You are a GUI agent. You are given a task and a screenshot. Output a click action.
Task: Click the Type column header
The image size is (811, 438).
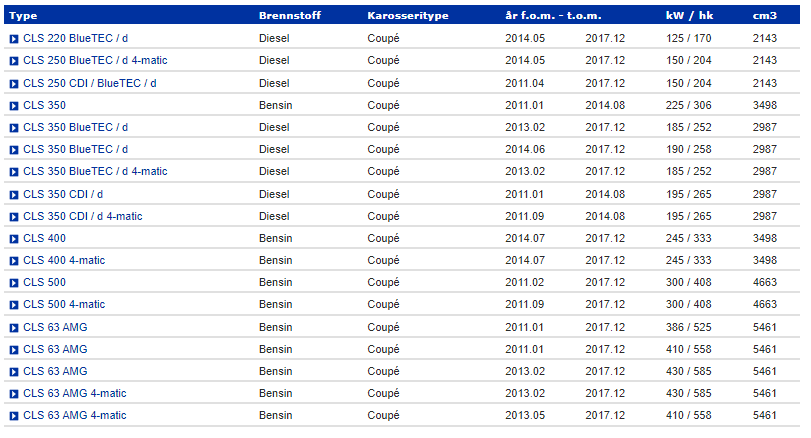pyautogui.click(x=23, y=16)
